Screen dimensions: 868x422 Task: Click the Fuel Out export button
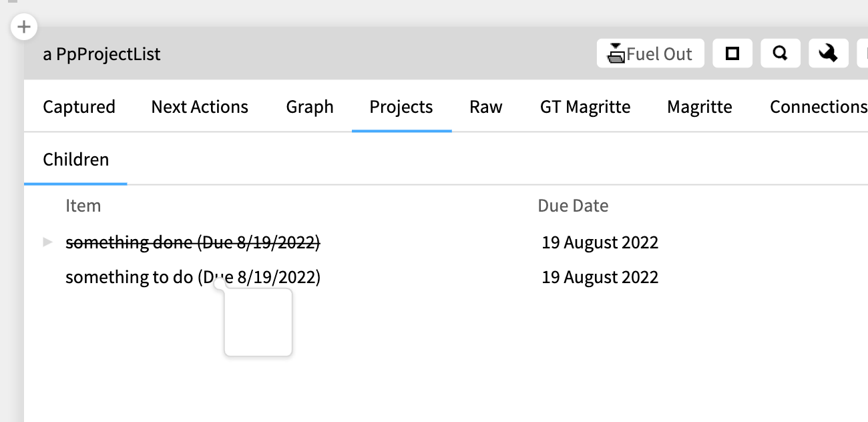(650, 53)
